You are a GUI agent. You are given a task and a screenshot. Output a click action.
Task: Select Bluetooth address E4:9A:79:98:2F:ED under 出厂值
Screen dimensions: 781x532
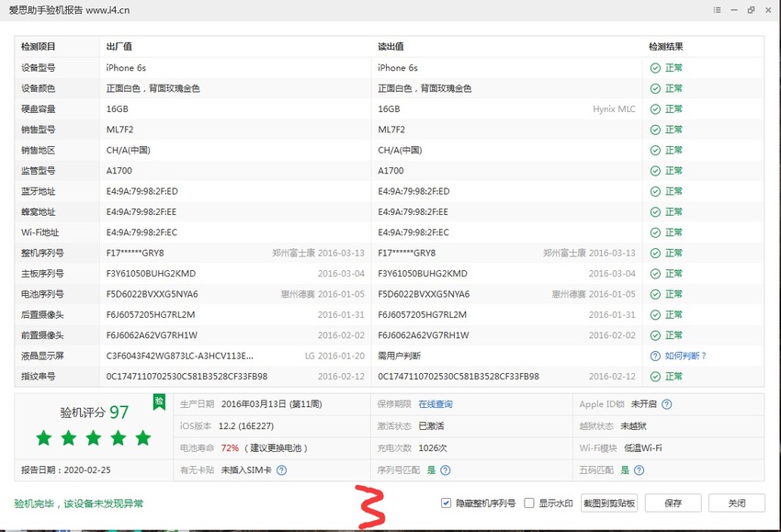141,191
